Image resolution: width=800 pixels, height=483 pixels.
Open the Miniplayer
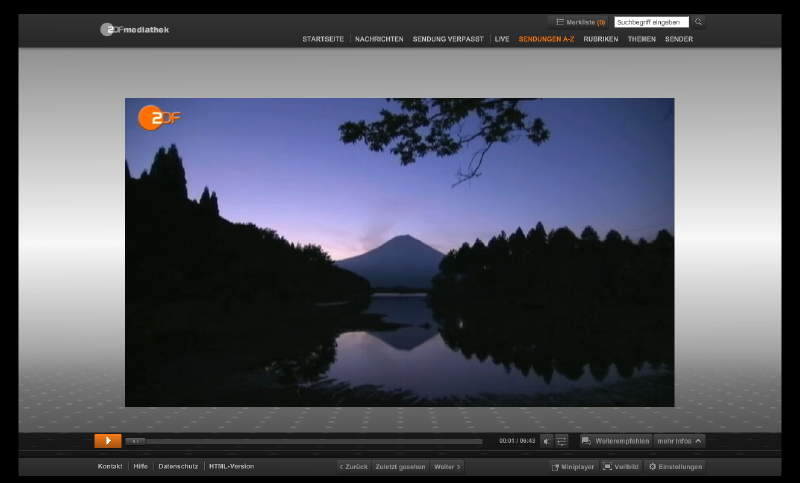click(573, 467)
